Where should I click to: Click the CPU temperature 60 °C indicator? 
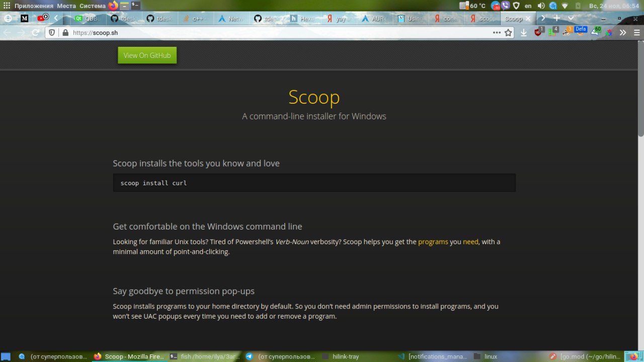coord(473,6)
